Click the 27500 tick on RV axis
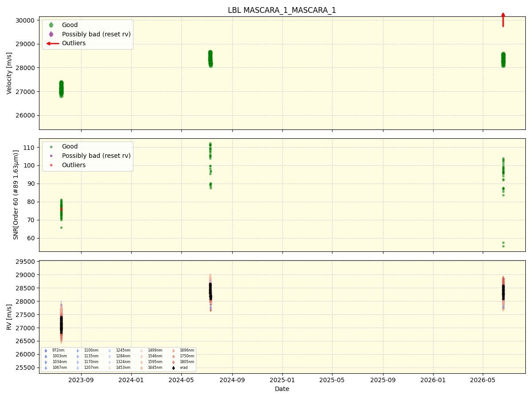Screen dimensions: 532x399 (x=26, y=315)
